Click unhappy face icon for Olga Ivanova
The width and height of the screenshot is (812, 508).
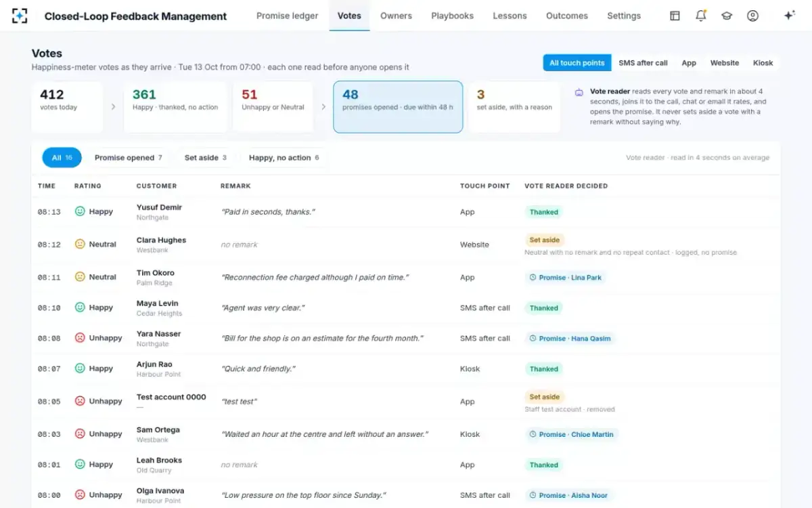(80, 494)
